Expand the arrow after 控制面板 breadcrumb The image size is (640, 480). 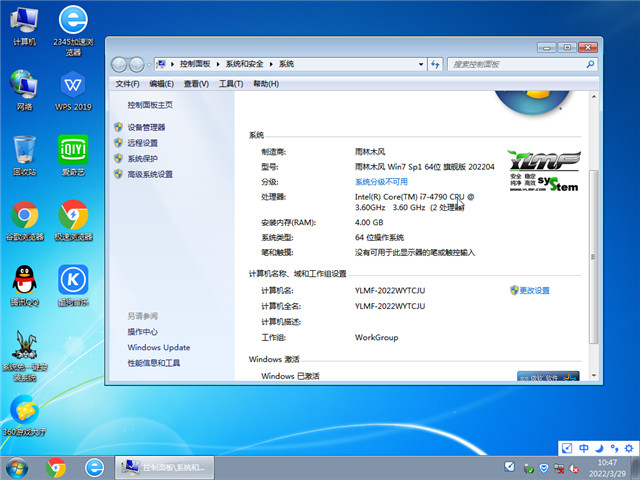218,64
